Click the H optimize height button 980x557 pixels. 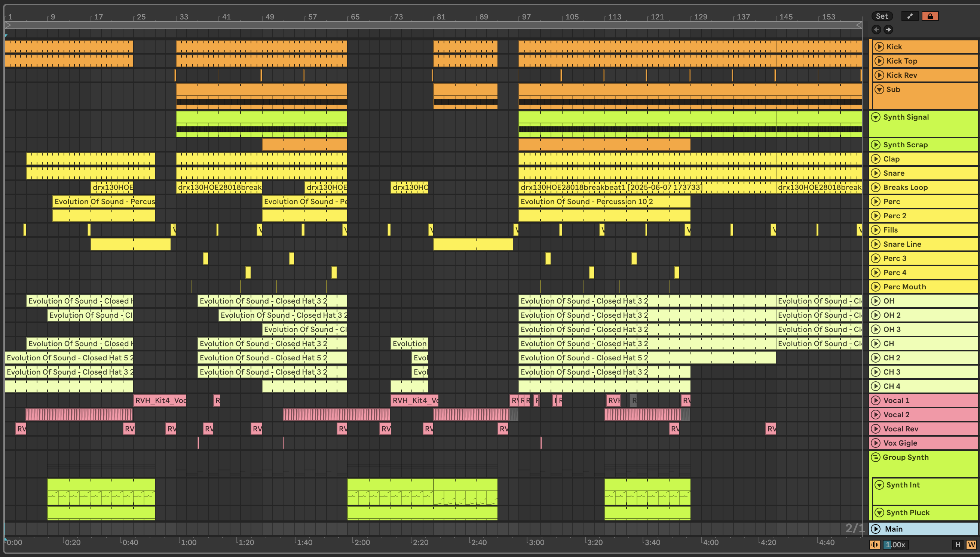[958, 545]
